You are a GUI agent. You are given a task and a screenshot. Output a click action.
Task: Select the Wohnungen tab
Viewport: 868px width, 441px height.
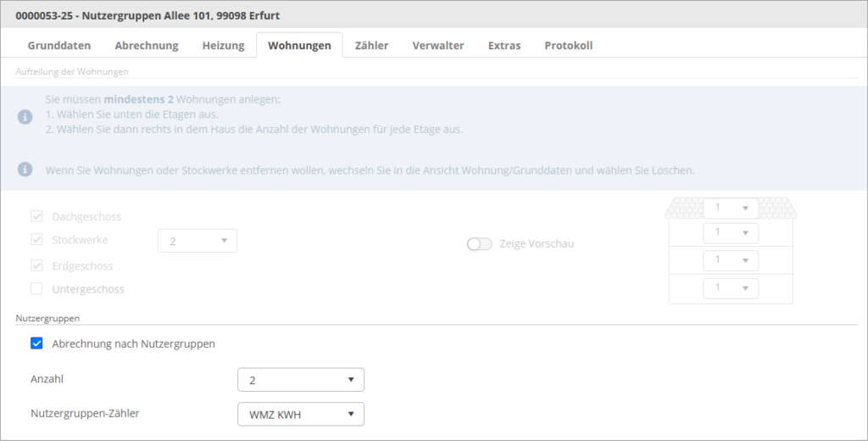coord(299,46)
